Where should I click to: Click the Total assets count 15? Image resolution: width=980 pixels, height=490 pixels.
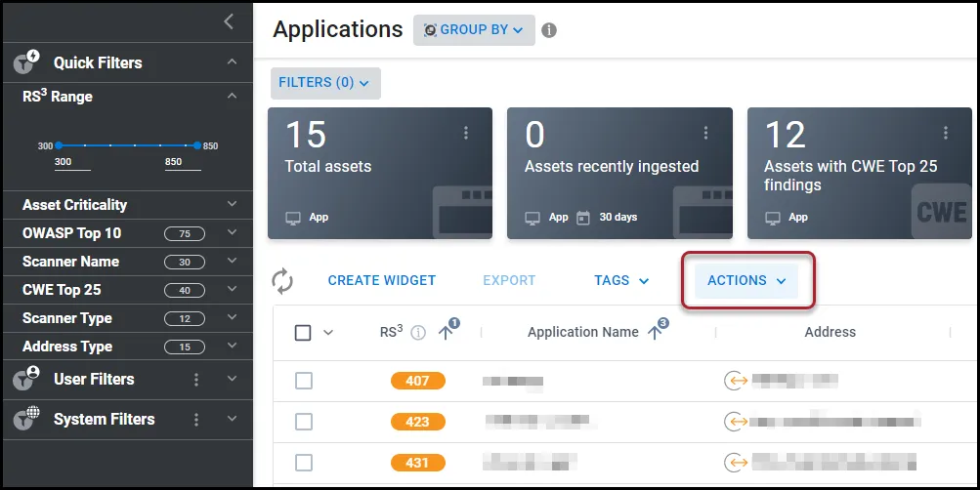tap(306, 134)
